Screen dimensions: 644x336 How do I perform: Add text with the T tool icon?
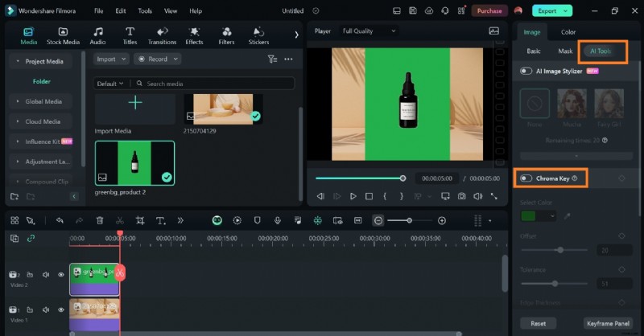pos(160,221)
